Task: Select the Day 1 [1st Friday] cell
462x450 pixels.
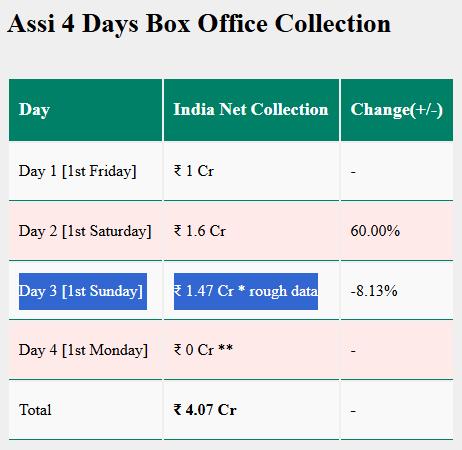Action: pos(85,171)
